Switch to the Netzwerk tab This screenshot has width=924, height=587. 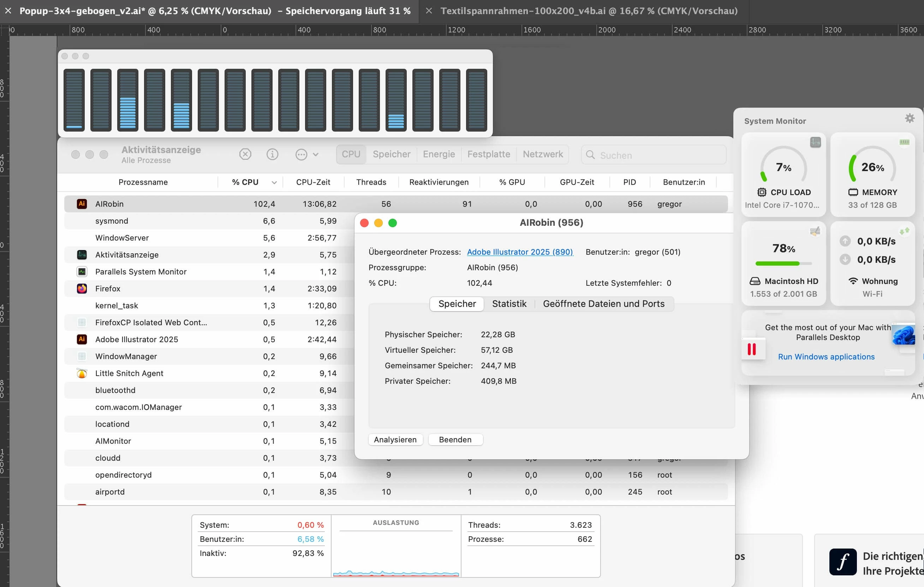(x=542, y=155)
